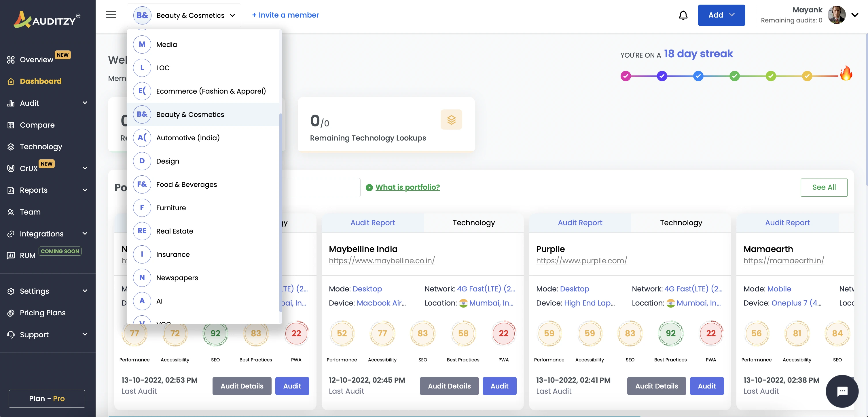The width and height of the screenshot is (868, 417).
Task: Toggle the hamburger menu icon
Action: click(111, 14)
